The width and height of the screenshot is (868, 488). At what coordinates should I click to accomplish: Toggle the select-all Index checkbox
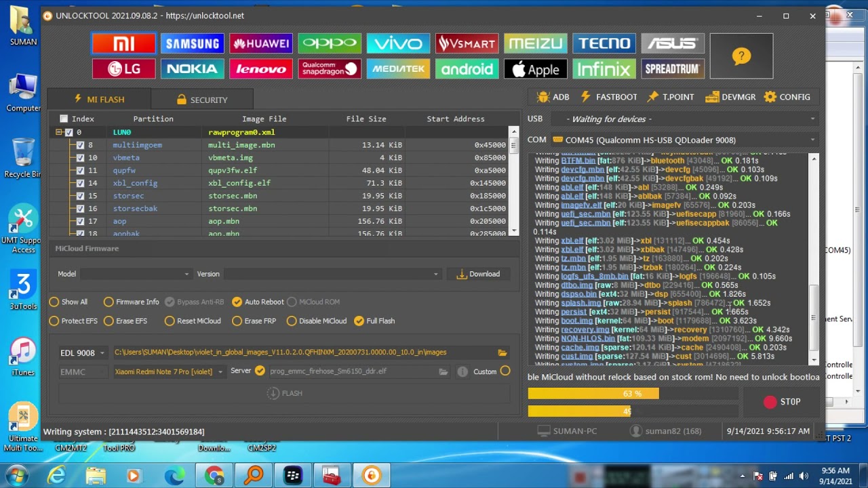64,119
